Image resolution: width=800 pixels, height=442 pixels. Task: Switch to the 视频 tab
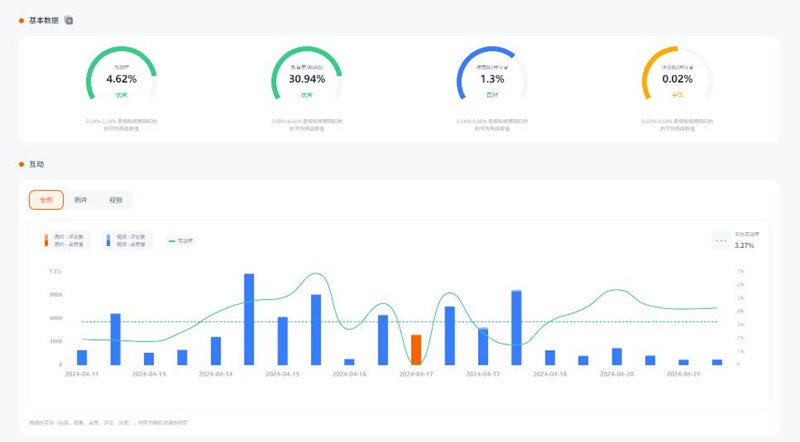click(x=115, y=200)
